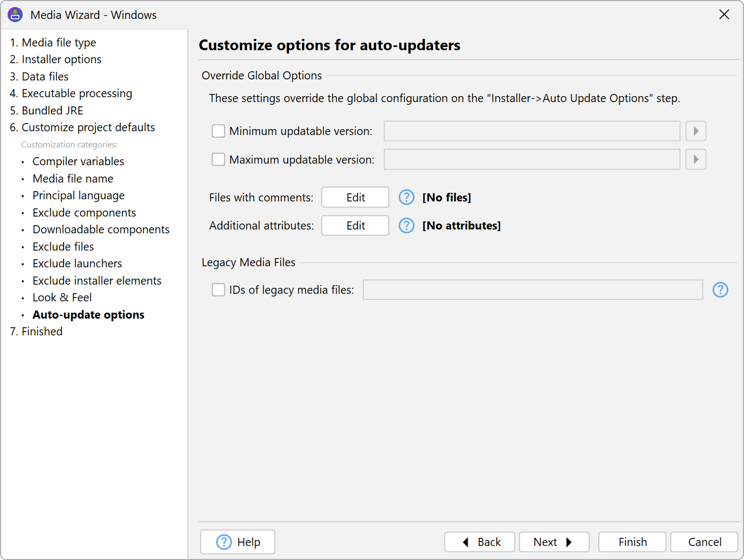Select Look & Feel customization category

click(62, 298)
